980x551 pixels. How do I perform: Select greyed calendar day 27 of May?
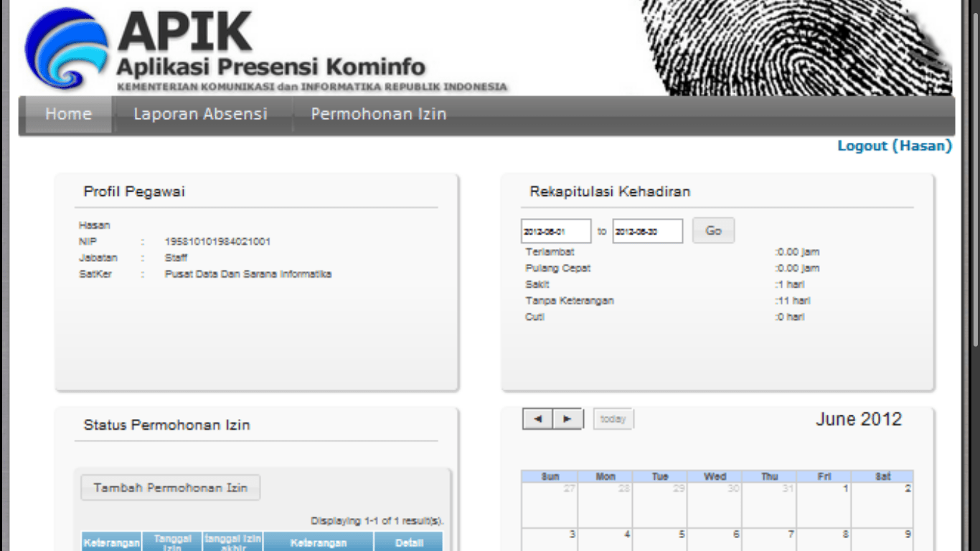[x=550, y=505]
